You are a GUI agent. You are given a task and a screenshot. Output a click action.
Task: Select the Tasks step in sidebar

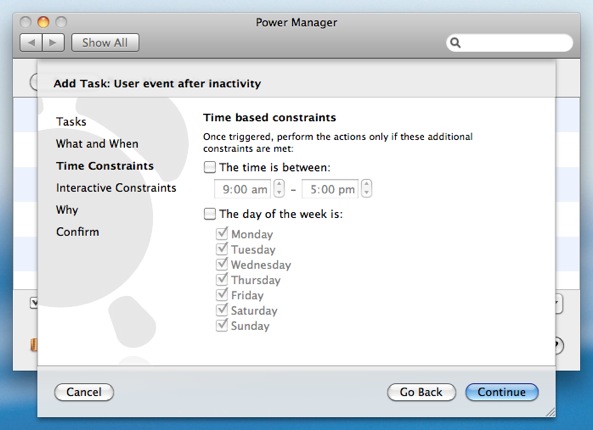click(x=71, y=122)
